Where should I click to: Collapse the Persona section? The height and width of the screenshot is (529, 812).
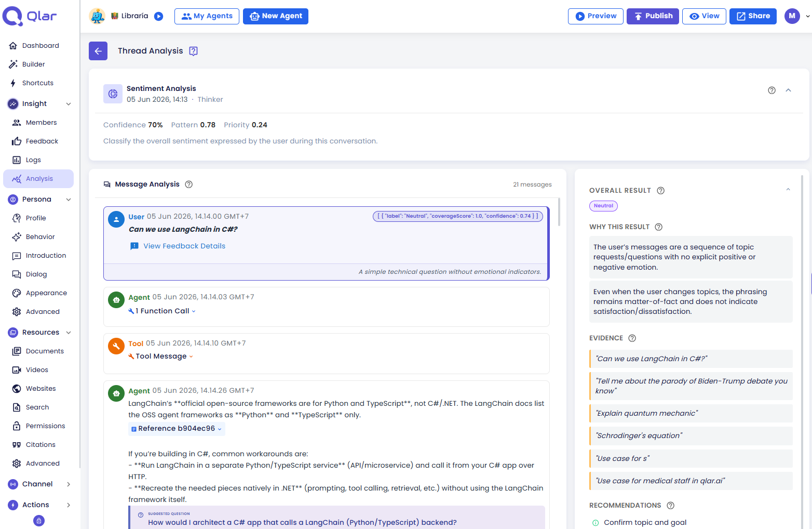(x=69, y=200)
